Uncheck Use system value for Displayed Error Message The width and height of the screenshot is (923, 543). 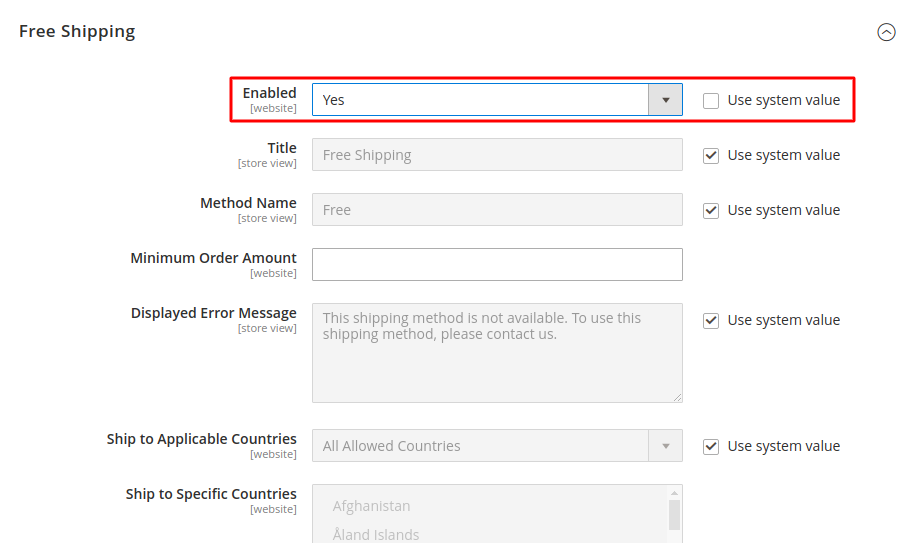[710, 320]
